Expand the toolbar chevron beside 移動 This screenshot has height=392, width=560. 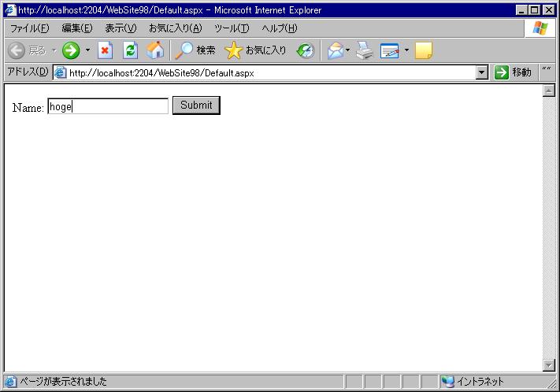click(547, 69)
